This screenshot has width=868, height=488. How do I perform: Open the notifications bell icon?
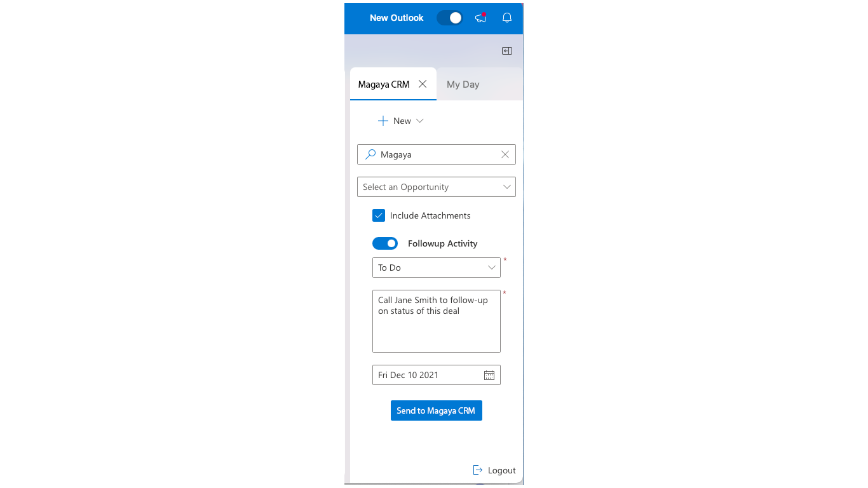pos(507,18)
